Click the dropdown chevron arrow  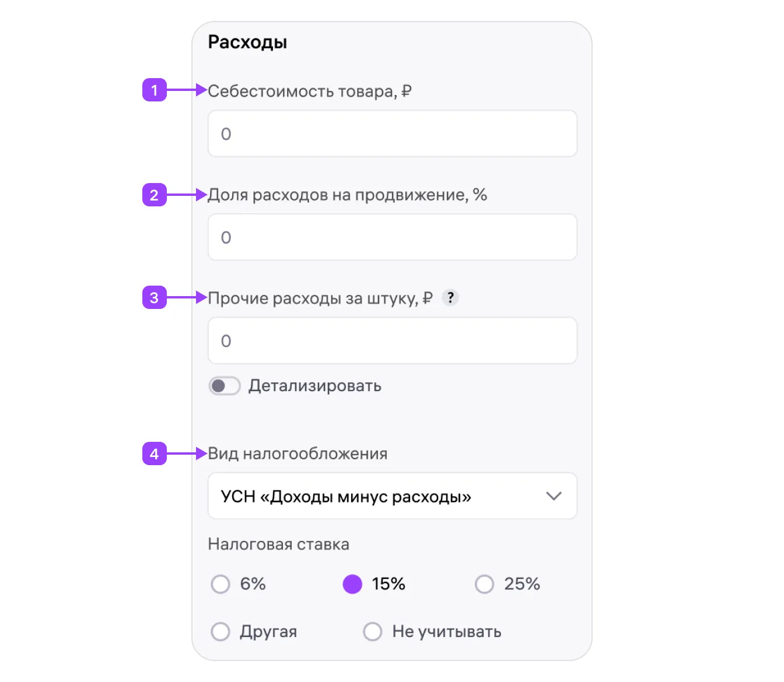pyautogui.click(x=554, y=496)
